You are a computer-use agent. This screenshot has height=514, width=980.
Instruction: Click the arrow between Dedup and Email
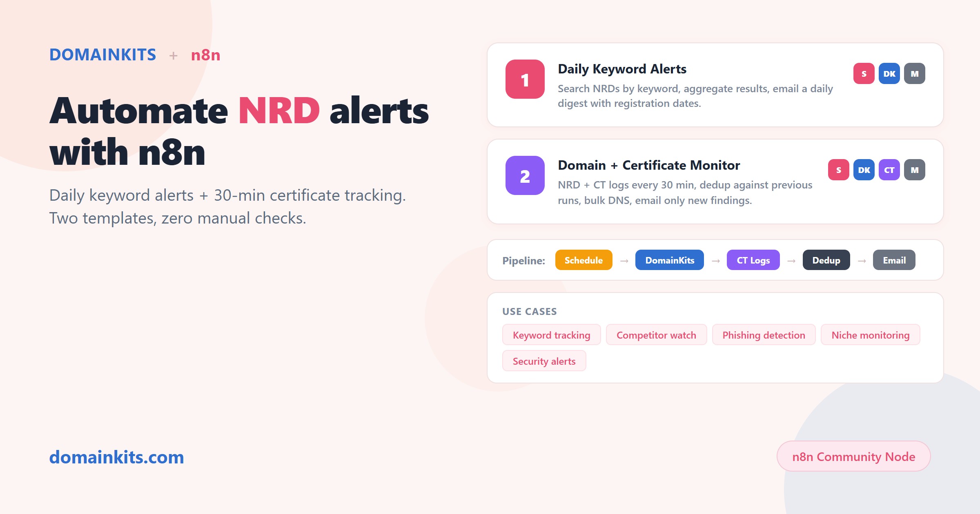click(862, 261)
